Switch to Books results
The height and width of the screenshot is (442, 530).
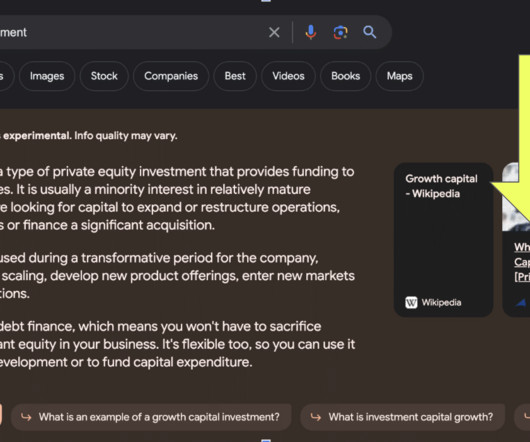[x=345, y=76]
